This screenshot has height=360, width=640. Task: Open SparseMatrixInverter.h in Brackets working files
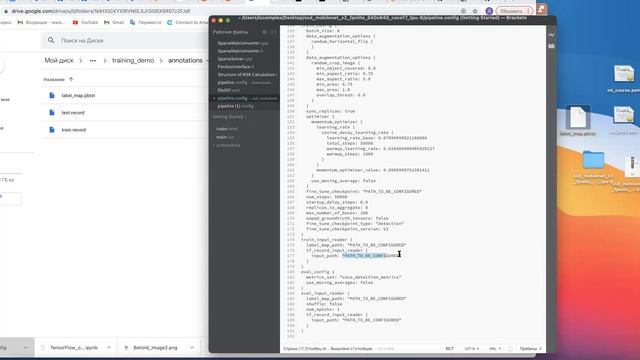(x=240, y=51)
